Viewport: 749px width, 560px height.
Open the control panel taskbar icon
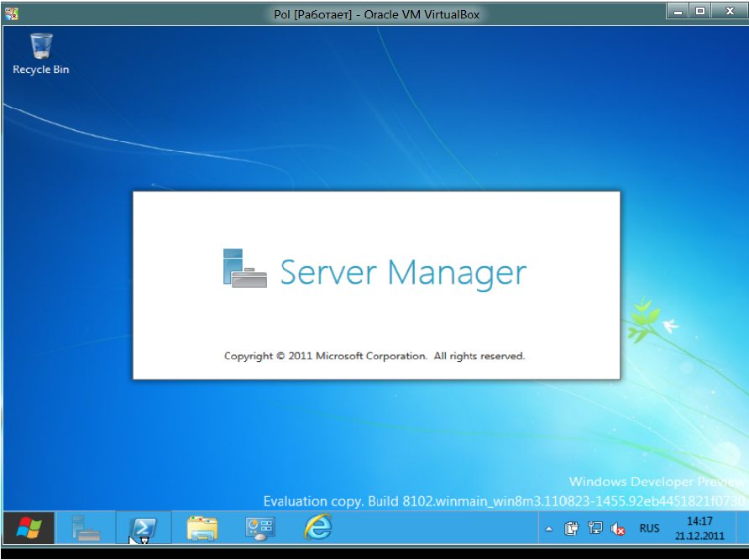coord(259,528)
